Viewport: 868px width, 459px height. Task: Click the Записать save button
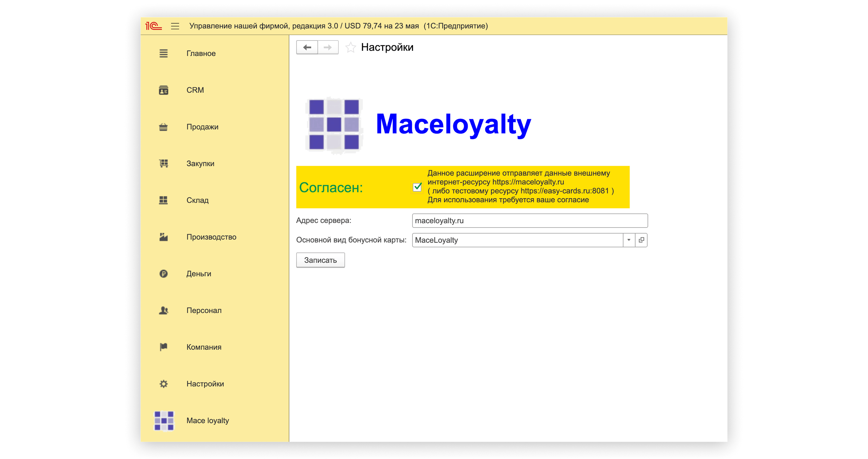[321, 260]
